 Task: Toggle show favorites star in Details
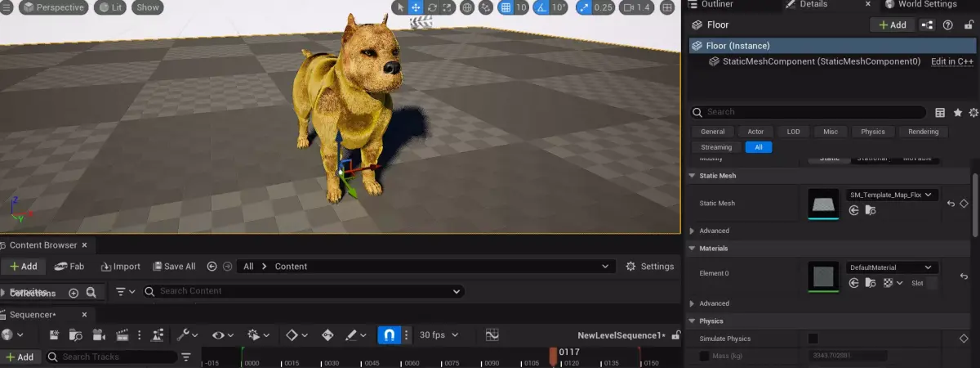click(x=957, y=112)
